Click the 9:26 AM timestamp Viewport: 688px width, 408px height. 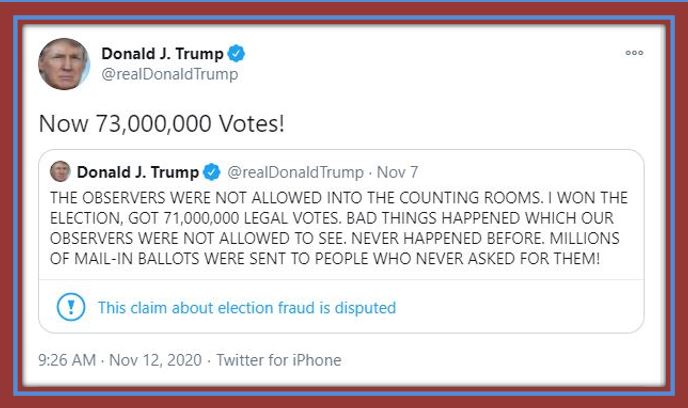click(x=67, y=360)
